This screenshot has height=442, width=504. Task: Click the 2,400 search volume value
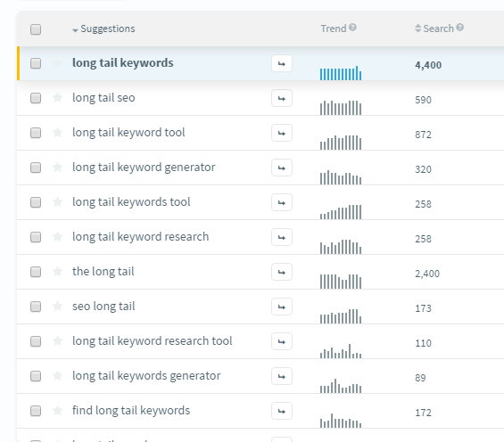point(427,274)
